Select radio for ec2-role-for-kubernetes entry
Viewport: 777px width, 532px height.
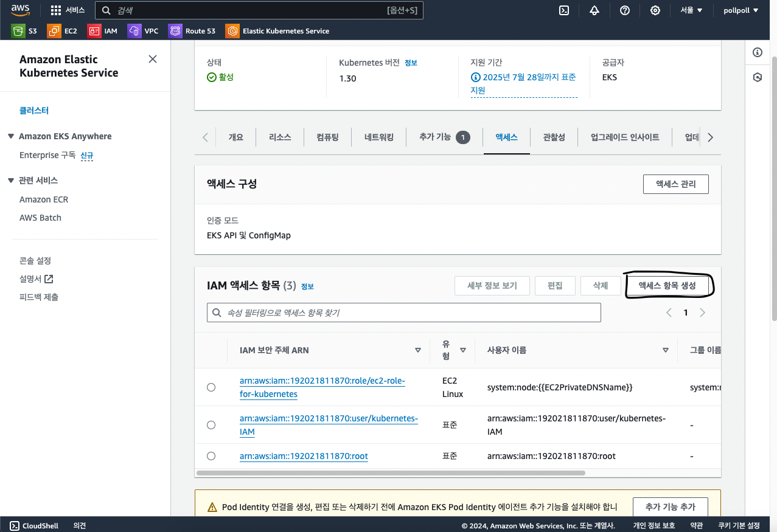tap(211, 387)
